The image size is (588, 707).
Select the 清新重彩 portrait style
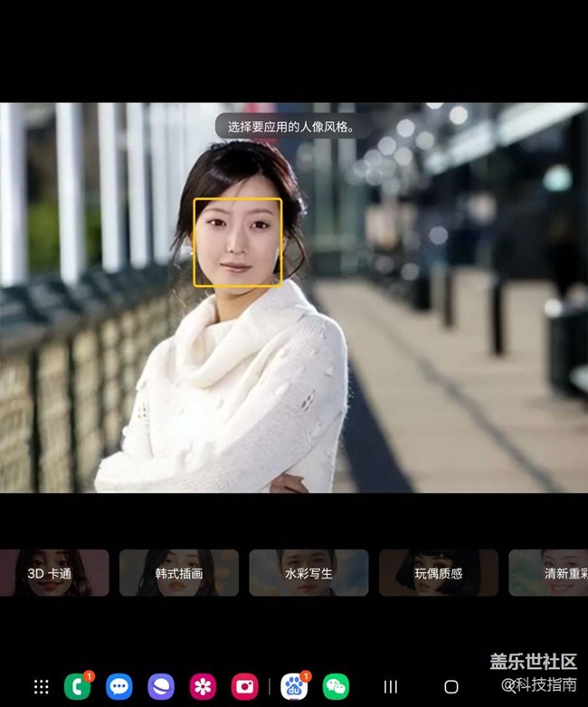point(548,573)
